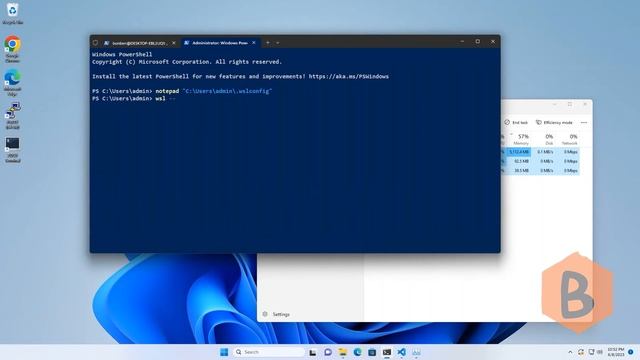
Task: Click the wsl command prompt line
Action: pyautogui.click(x=134, y=98)
